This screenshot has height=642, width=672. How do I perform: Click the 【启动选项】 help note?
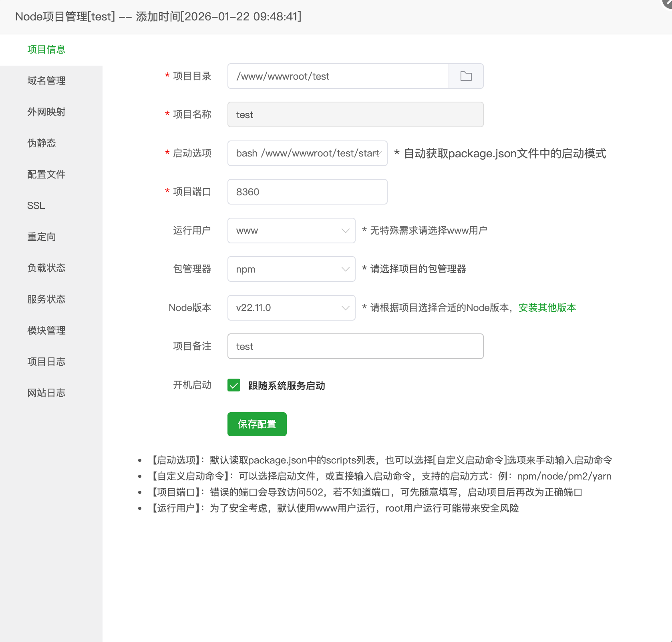coord(380,460)
